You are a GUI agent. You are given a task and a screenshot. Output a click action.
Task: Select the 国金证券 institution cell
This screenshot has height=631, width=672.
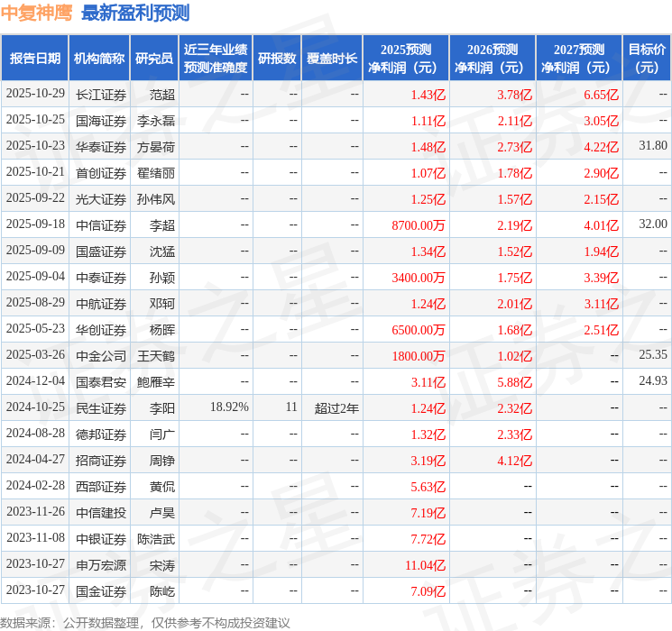[101, 591]
